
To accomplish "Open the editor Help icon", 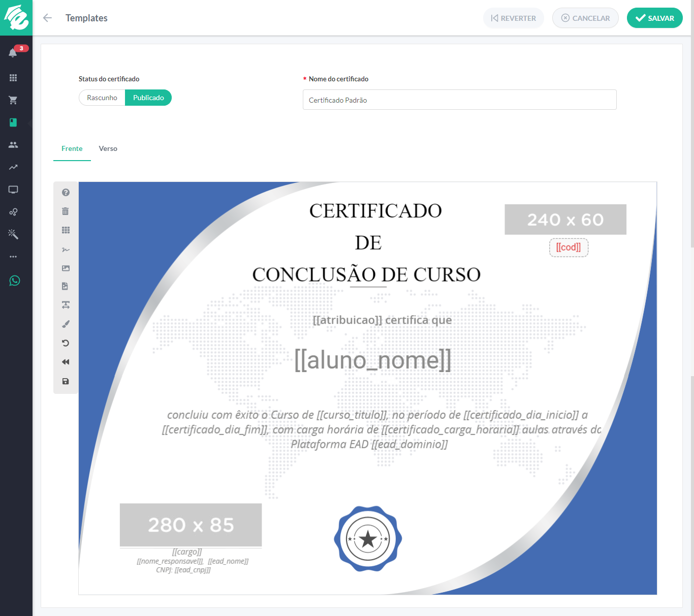I will [x=65, y=192].
